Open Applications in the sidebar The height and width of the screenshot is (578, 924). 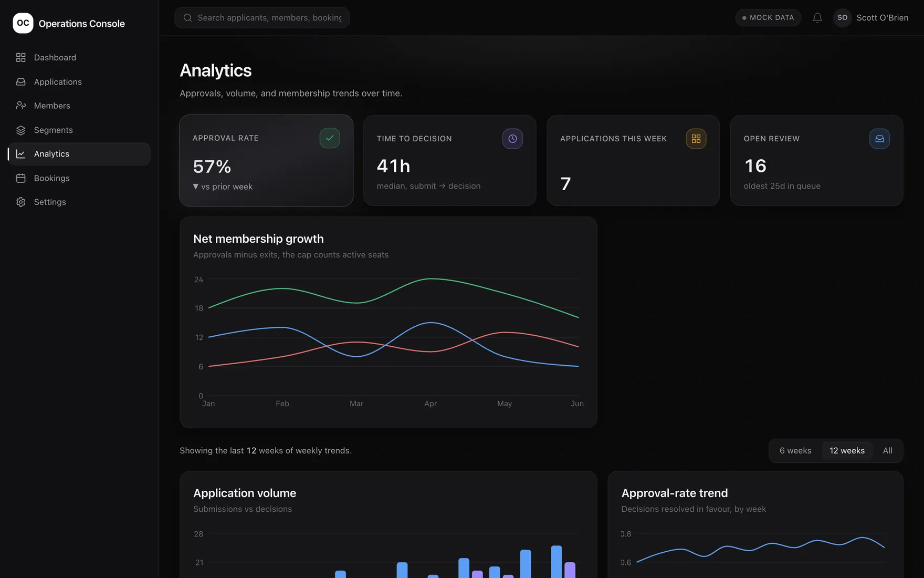click(x=79, y=82)
